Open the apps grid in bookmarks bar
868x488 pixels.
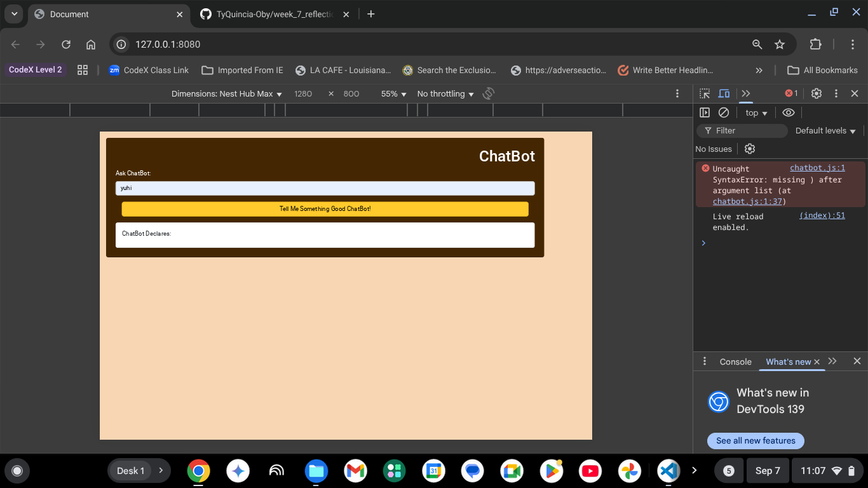point(83,71)
